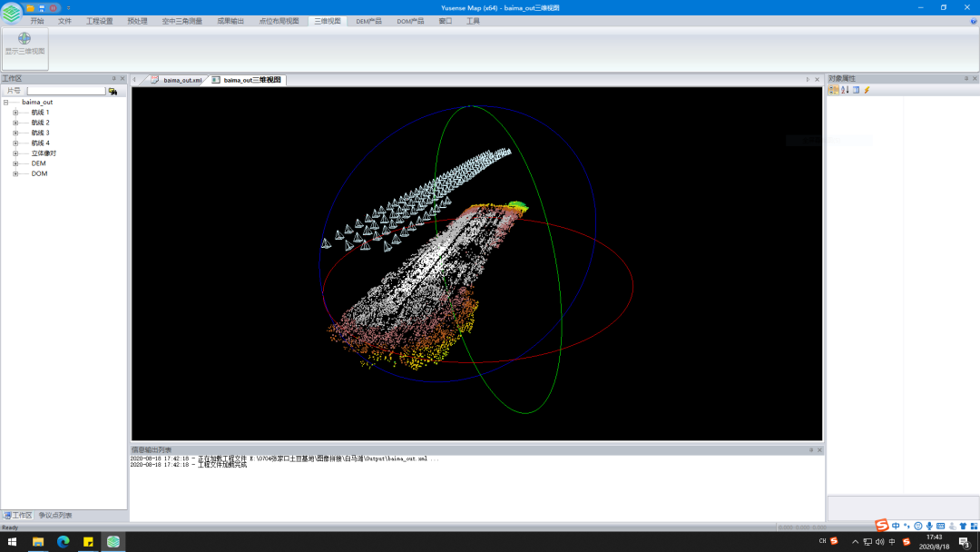Click the lightning bolt events icon
The image size is (980, 552).
867,90
